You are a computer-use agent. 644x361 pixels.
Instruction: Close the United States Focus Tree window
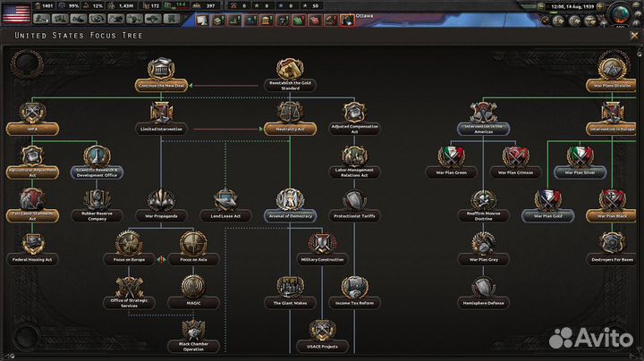pos(634,36)
